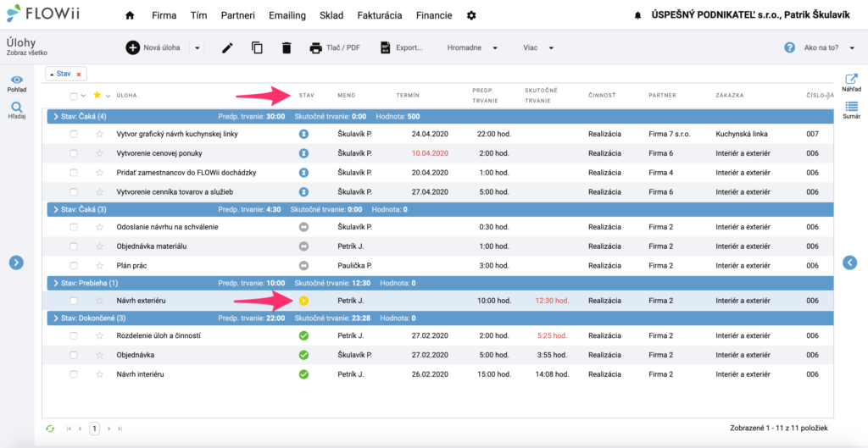Image resolution: width=868 pixels, height=448 pixels.
Task: Open the Fakturácia menu
Action: click(380, 15)
